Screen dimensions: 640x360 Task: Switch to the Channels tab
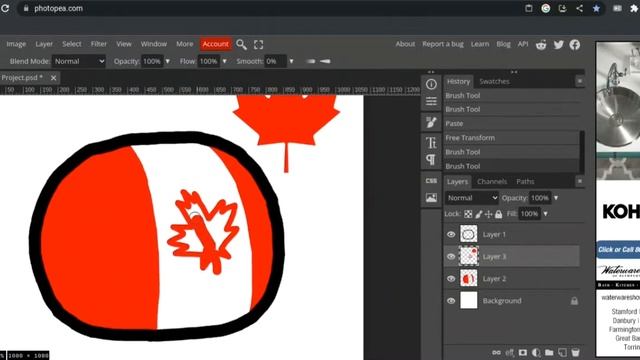(492, 181)
